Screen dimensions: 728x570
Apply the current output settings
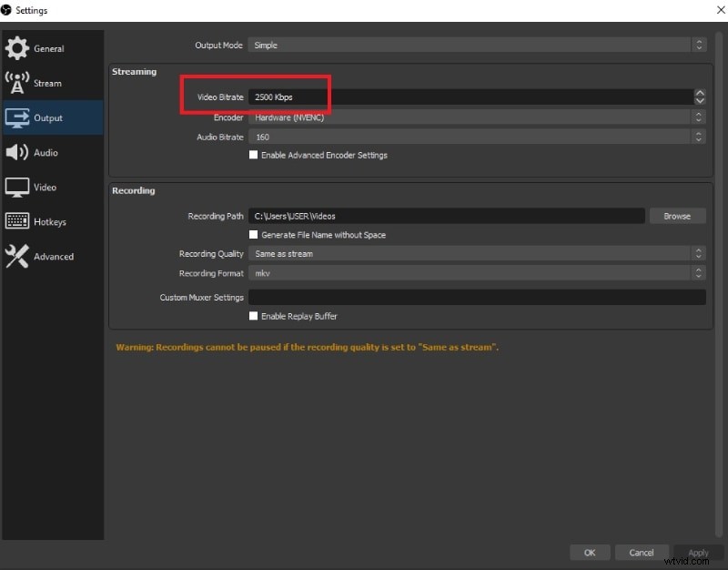698,552
